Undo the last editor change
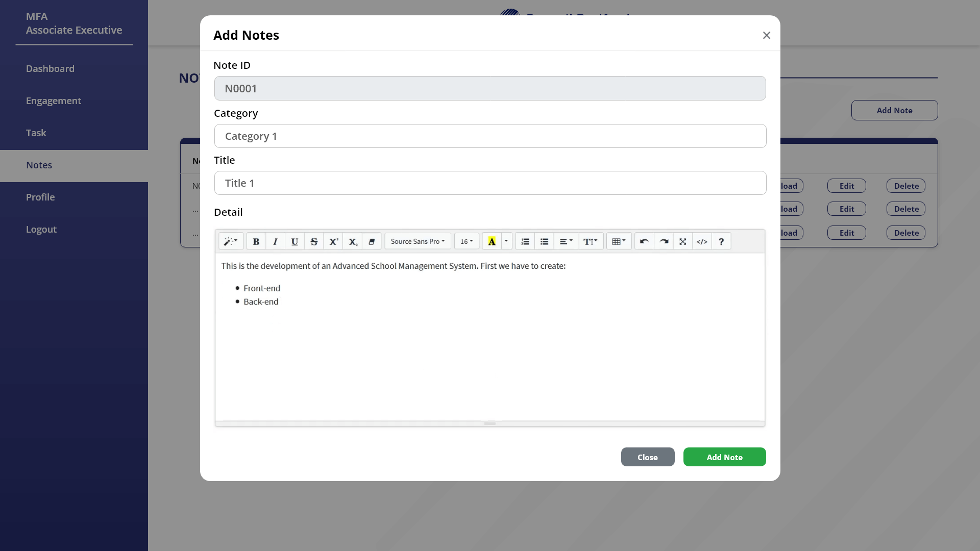The width and height of the screenshot is (980, 551). (x=644, y=241)
